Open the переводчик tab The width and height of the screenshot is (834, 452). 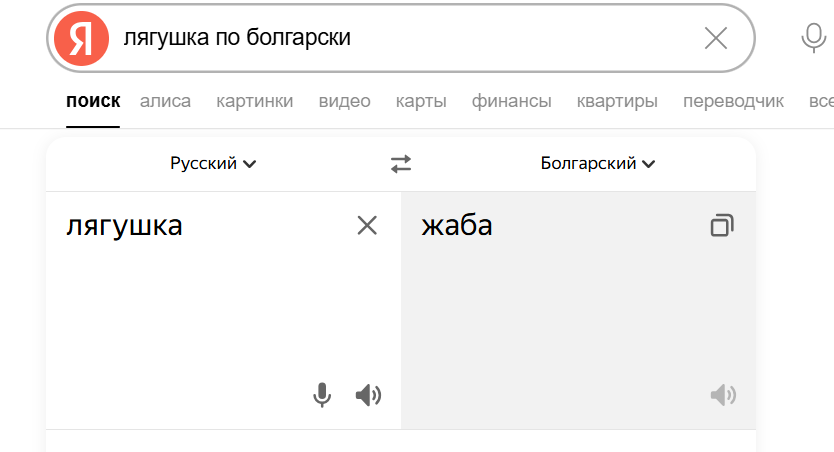tap(733, 101)
